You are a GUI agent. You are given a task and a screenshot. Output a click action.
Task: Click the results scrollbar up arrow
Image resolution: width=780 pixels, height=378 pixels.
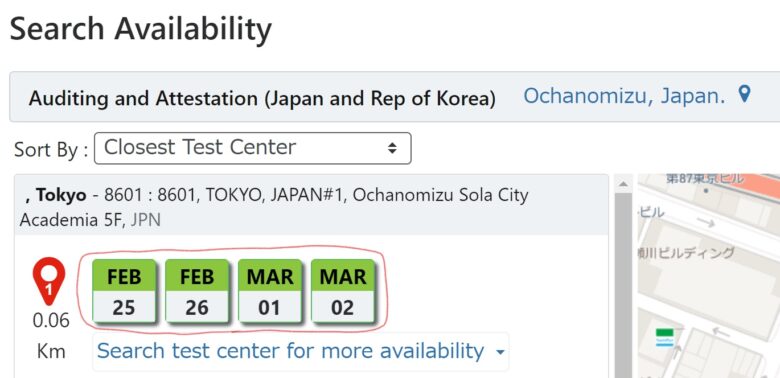click(x=623, y=184)
